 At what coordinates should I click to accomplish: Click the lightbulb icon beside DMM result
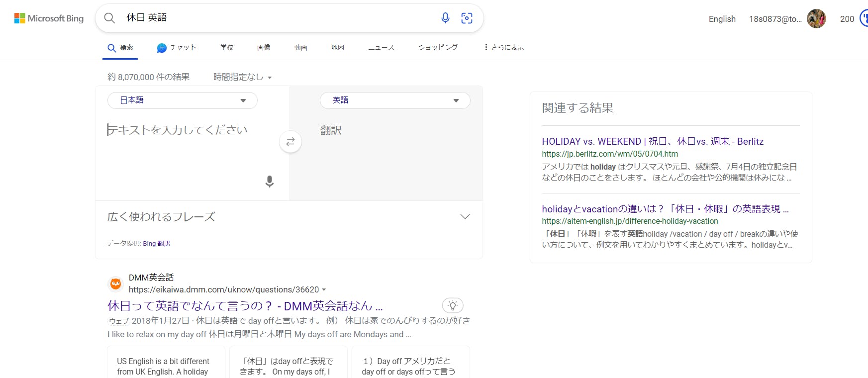(452, 305)
